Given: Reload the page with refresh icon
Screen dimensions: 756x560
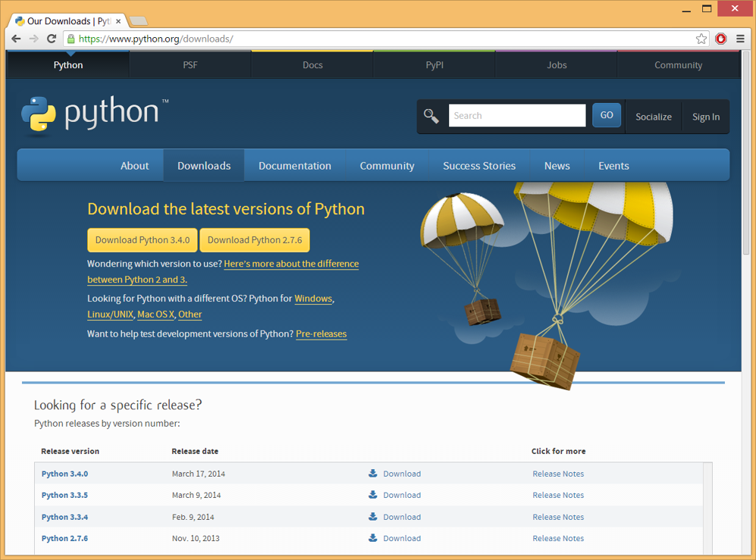Looking at the screenshot, I should [52, 39].
